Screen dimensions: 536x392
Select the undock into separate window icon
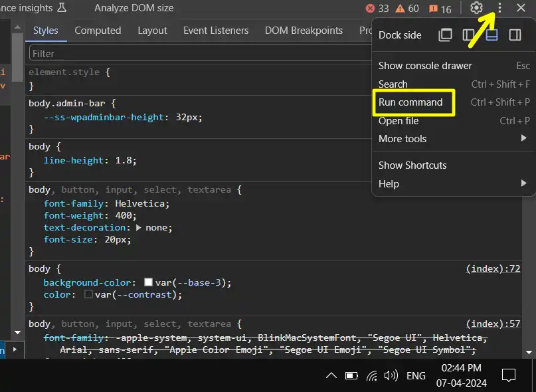[445, 35]
